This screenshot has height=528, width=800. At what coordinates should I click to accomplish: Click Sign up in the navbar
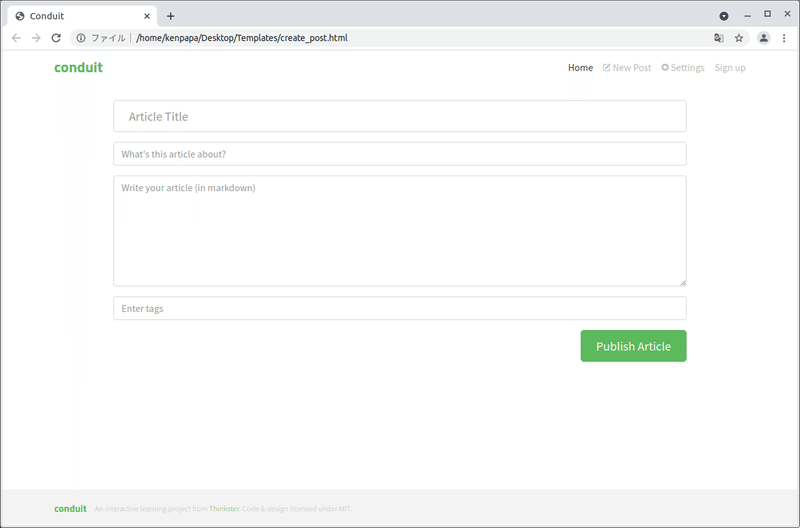[730, 67]
